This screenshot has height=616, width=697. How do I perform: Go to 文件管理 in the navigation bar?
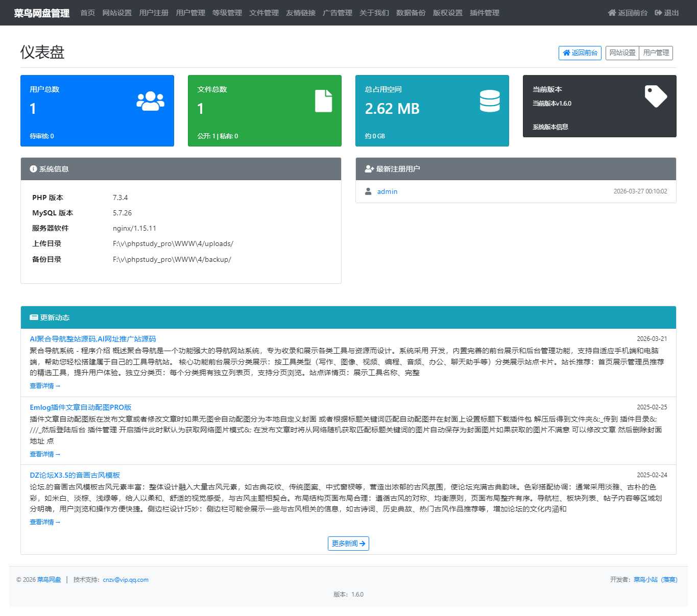click(x=264, y=13)
